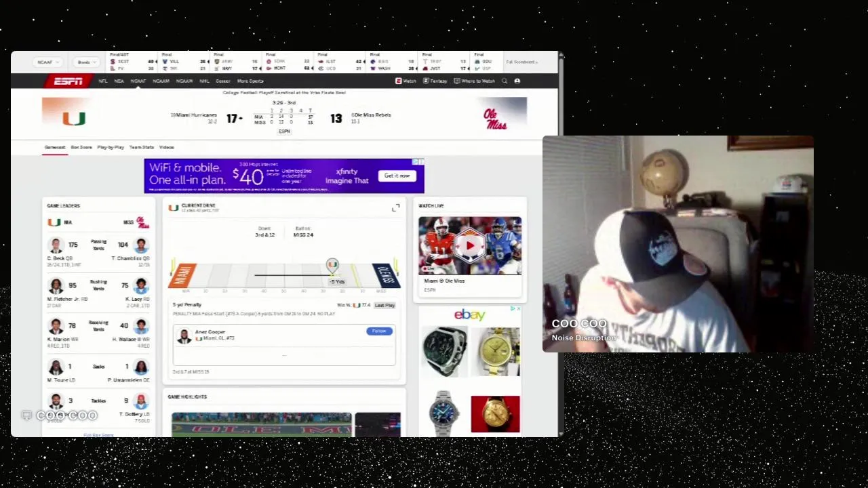Image resolution: width=868 pixels, height=488 pixels.
Task: Open the VILL final score card
Action: 184,62
